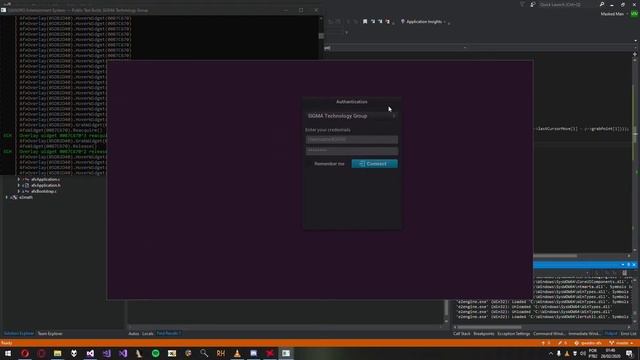
Task: Open the magnifier app on the taskbar
Action: [x=204, y=353]
